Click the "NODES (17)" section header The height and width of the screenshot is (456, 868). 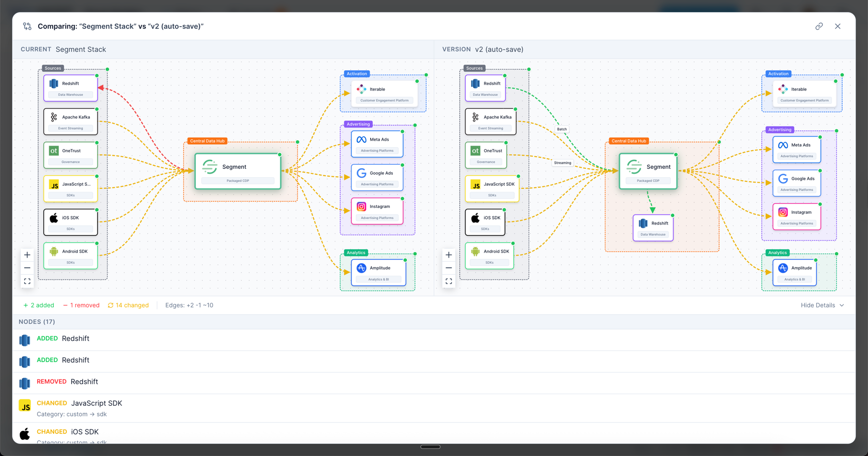tap(37, 322)
